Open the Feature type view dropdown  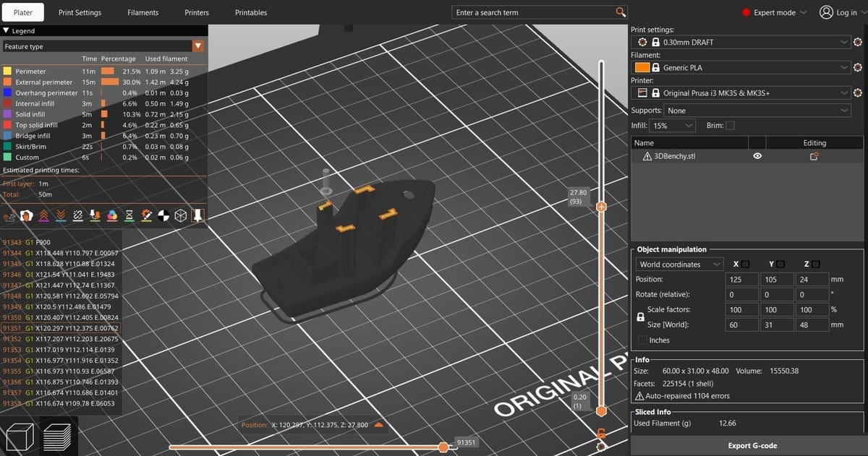pos(198,46)
